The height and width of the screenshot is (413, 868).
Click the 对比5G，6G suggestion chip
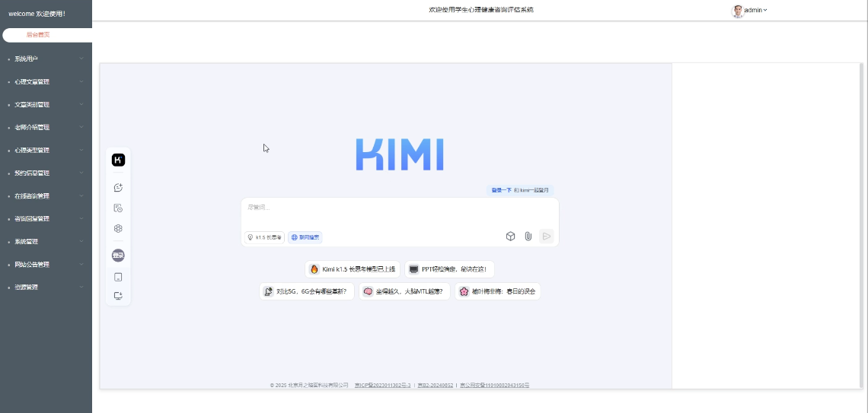pos(307,291)
